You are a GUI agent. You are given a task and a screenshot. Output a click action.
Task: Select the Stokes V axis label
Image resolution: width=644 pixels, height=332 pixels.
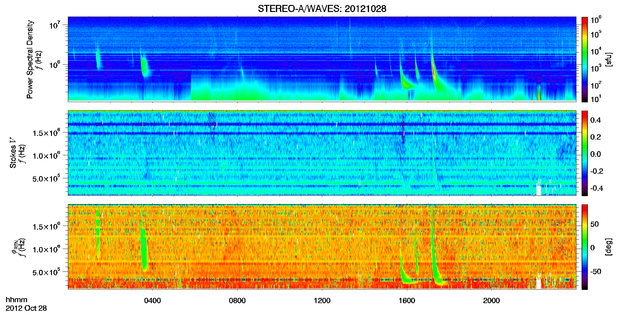(13, 152)
